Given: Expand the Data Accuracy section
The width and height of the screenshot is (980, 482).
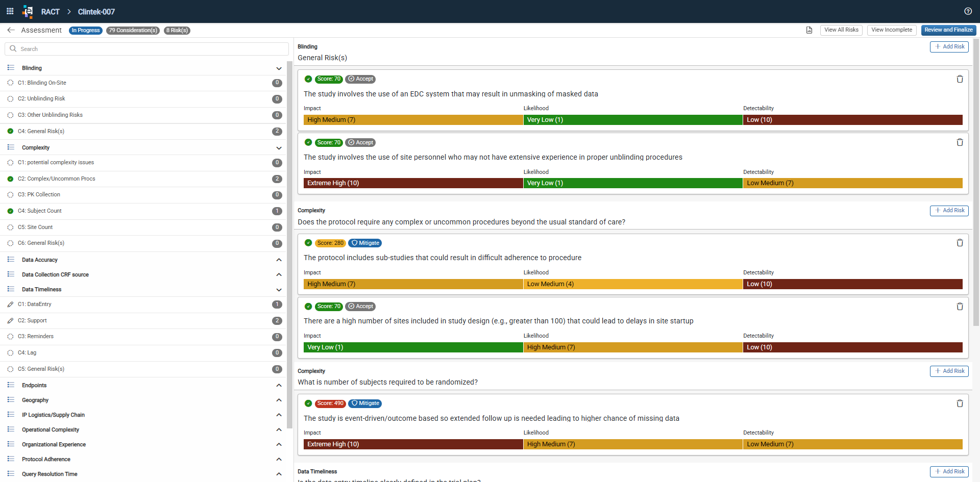Looking at the screenshot, I should tap(279, 260).
